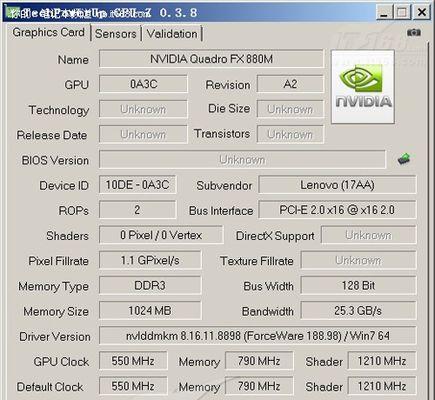The width and height of the screenshot is (435, 400).
Task: Open the Sensors tab
Action: click(x=116, y=34)
